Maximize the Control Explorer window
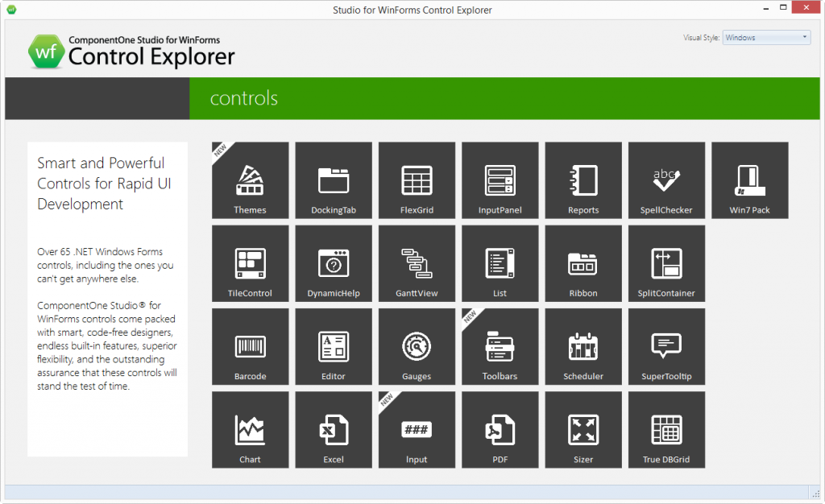 (783, 8)
